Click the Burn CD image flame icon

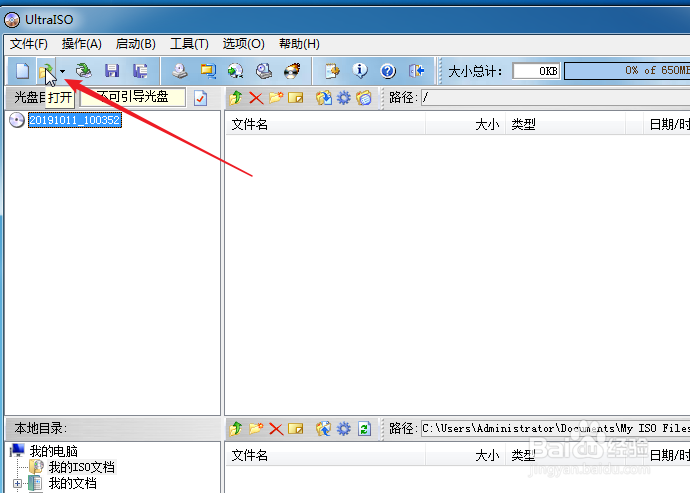pyautogui.click(x=292, y=71)
